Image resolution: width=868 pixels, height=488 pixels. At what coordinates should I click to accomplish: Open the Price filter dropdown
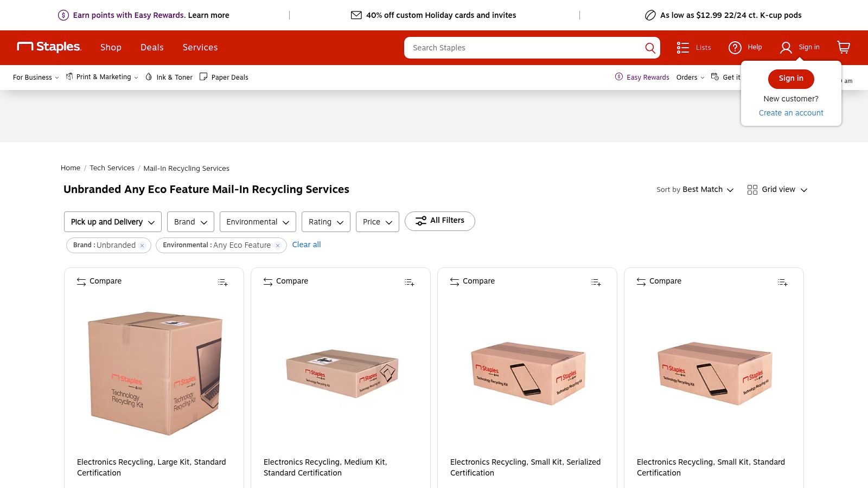[x=376, y=222]
